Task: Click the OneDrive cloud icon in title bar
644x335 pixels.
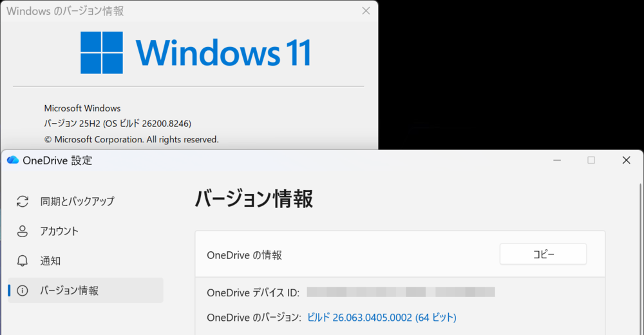Action: (13, 160)
